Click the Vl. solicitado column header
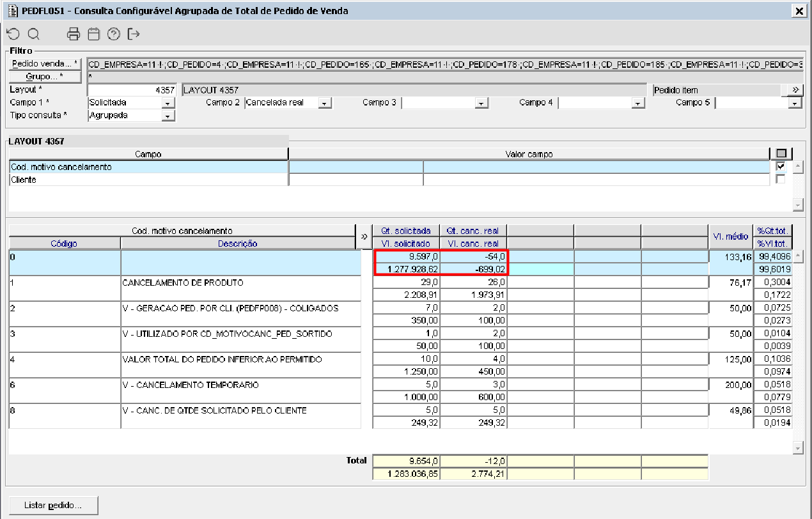The width and height of the screenshot is (812, 519). click(x=406, y=244)
